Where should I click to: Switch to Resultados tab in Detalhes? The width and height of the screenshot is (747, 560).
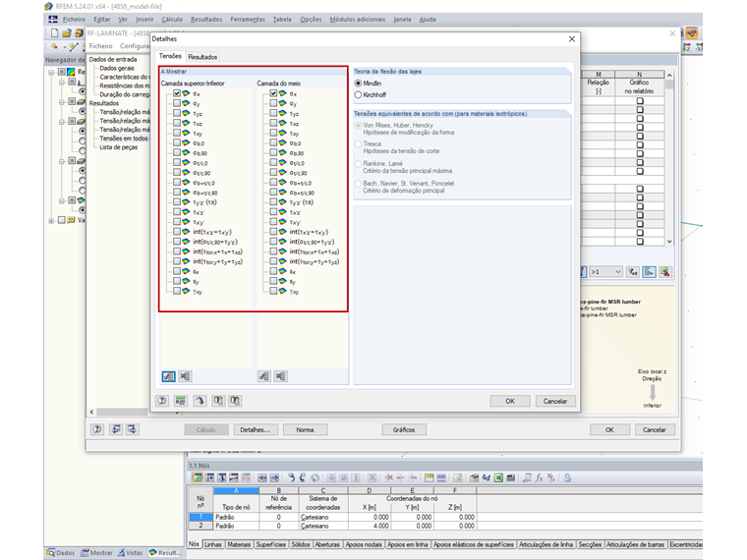pyautogui.click(x=202, y=57)
